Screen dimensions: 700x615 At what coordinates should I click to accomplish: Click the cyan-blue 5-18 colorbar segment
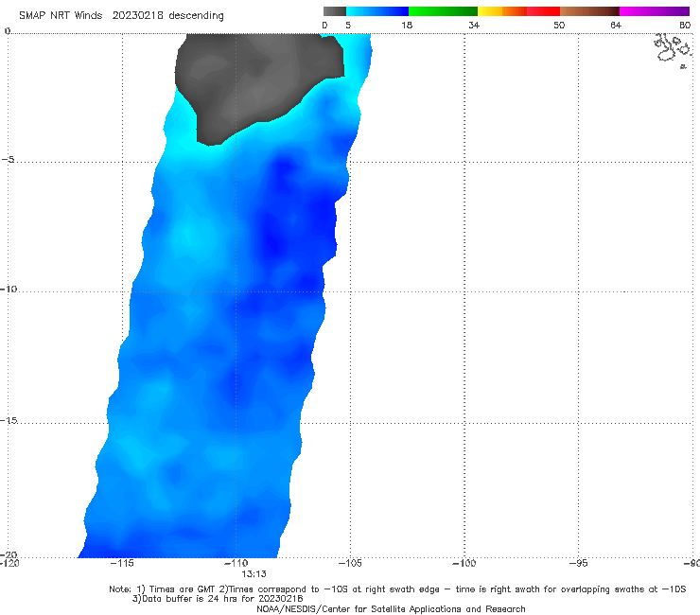[377, 11]
